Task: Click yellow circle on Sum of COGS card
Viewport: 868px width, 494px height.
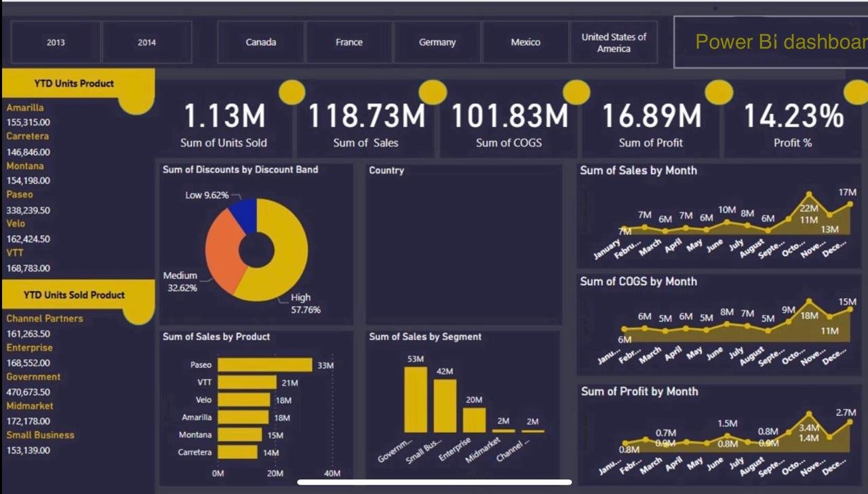Action: point(576,92)
